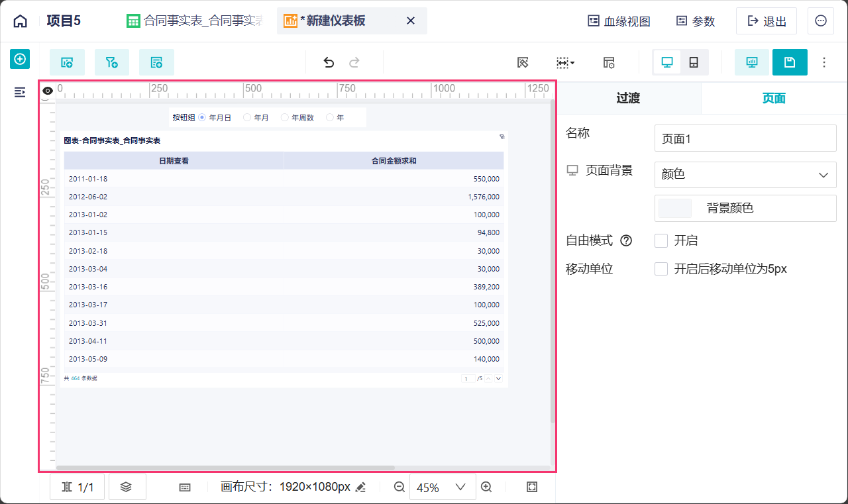
Task: Open the 参数 settings
Action: 696,21
